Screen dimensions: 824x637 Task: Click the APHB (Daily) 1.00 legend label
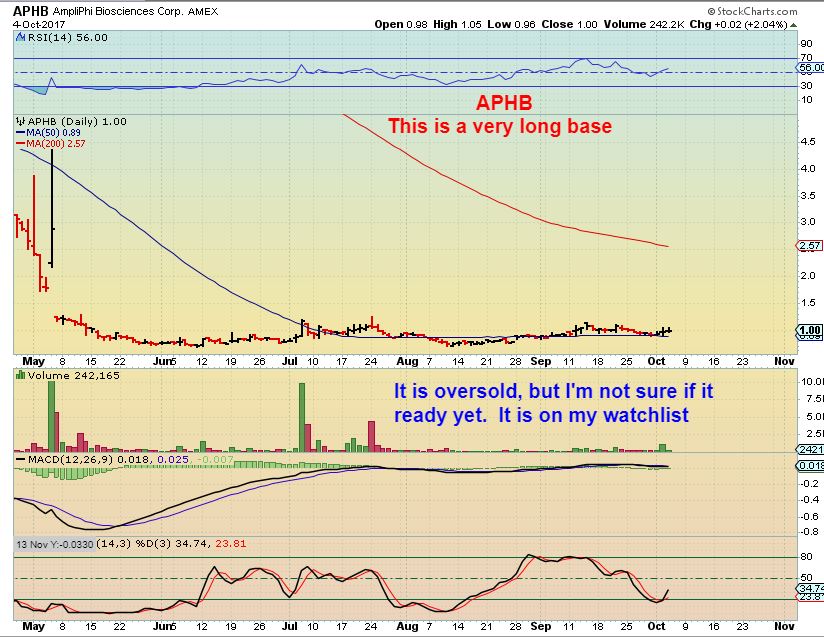[77, 121]
